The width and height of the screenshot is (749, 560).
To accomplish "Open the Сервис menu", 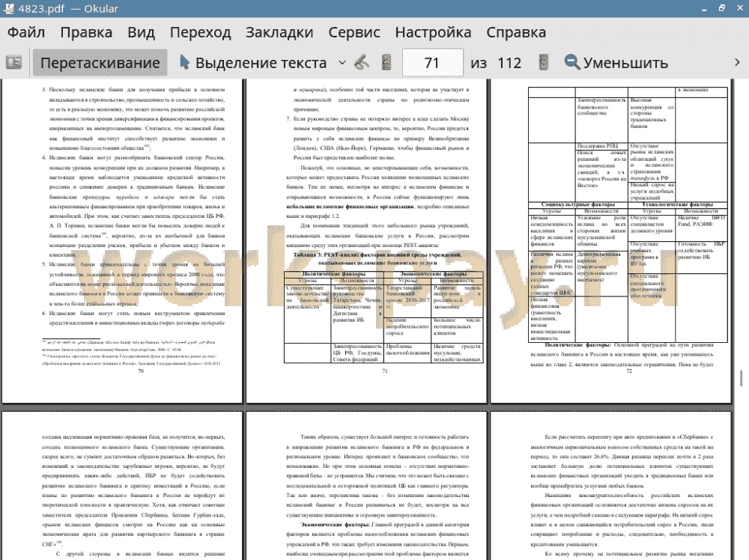I will tap(354, 32).
